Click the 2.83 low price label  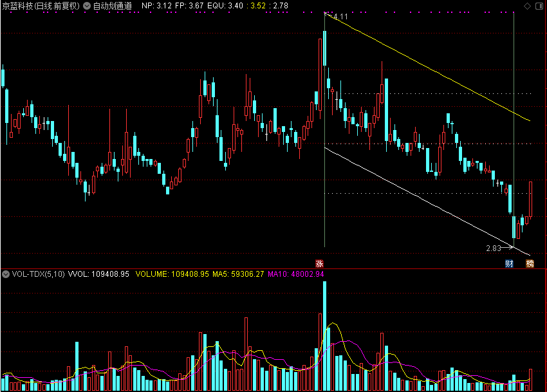[494, 248]
